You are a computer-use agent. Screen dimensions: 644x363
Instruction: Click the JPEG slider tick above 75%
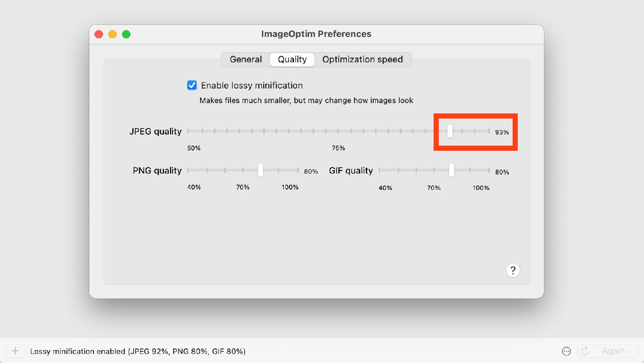(338, 131)
